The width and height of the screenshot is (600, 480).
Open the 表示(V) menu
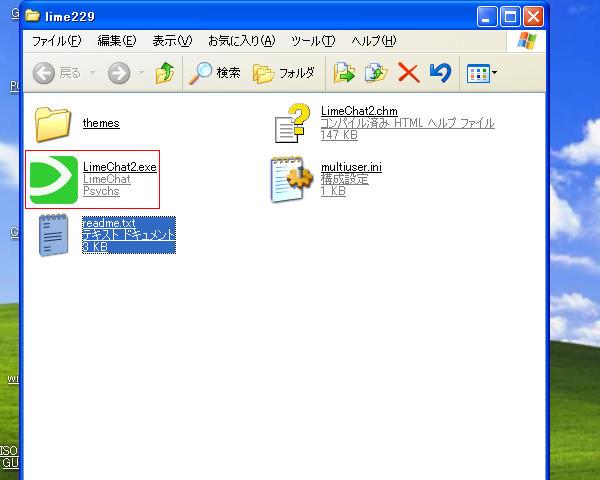tap(172, 41)
